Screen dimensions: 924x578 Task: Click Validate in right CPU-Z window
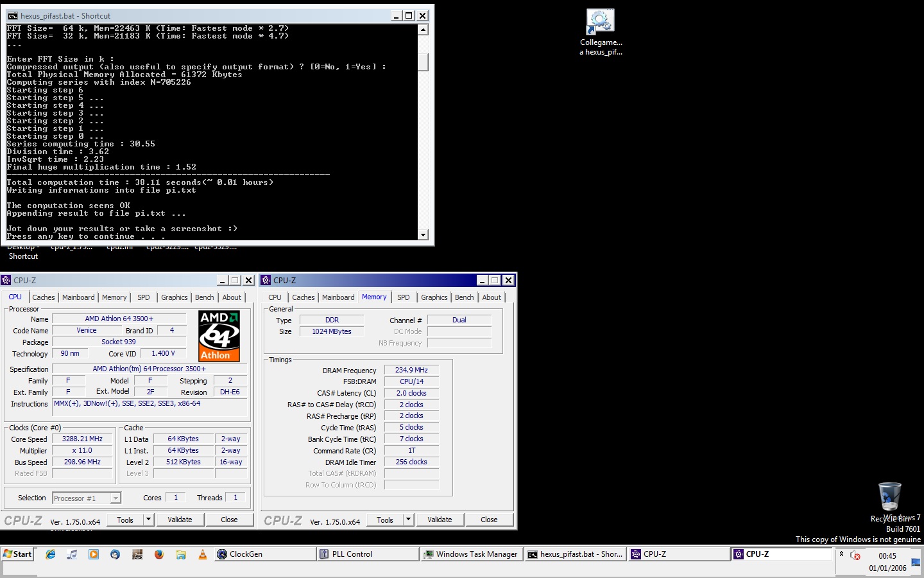tap(440, 520)
